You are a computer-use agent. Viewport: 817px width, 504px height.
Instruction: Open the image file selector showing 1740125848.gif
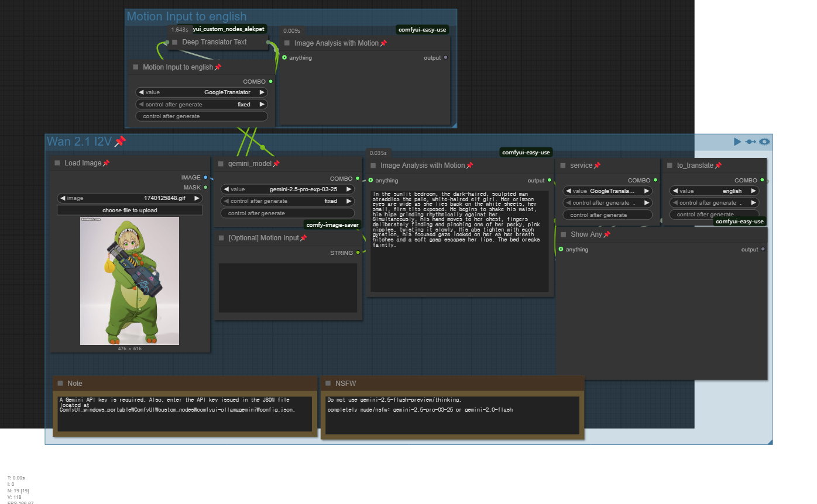(129, 198)
